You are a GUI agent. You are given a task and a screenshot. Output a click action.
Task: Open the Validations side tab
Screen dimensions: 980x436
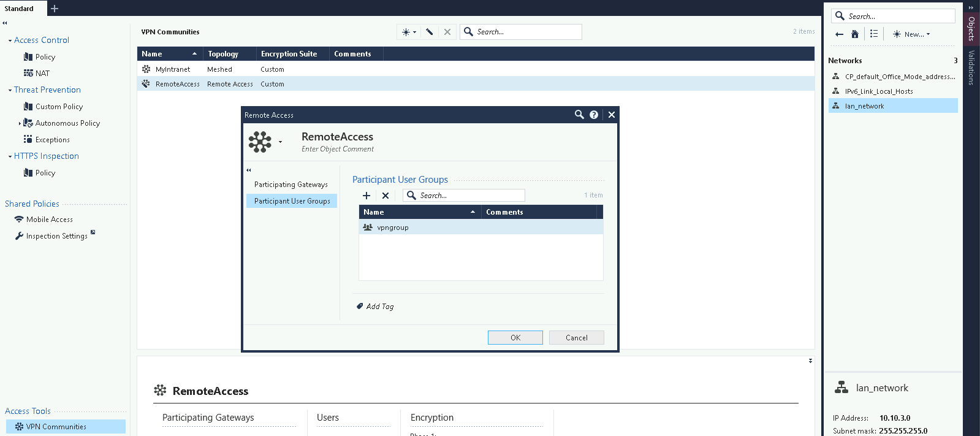point(971,67)
